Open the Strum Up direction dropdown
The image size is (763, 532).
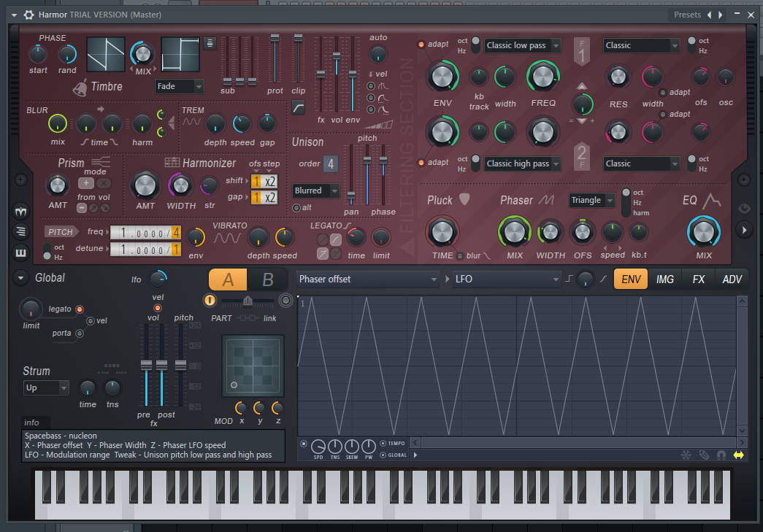coord(46,388)
